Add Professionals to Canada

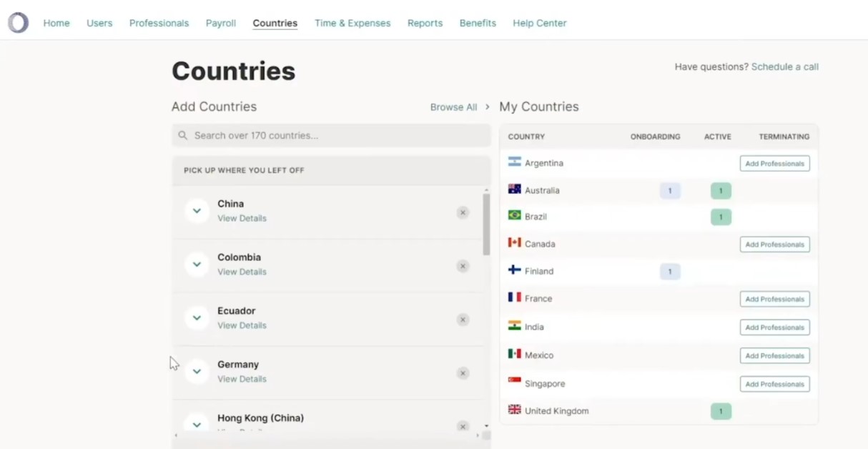click(775, 245)
